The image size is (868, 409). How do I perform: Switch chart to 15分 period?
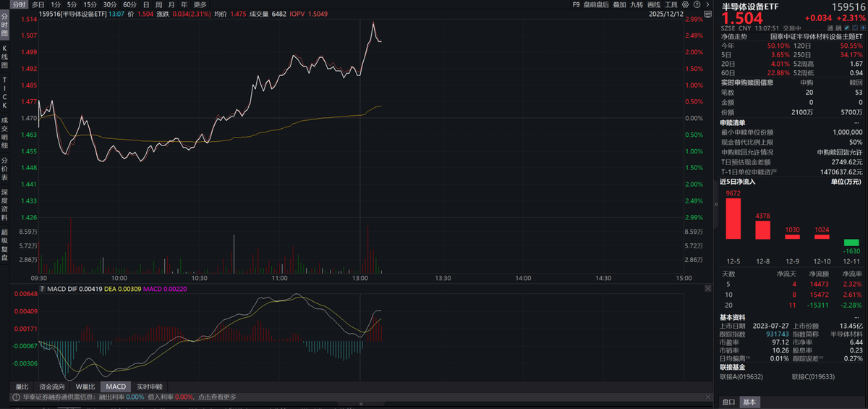coord(90,4)
